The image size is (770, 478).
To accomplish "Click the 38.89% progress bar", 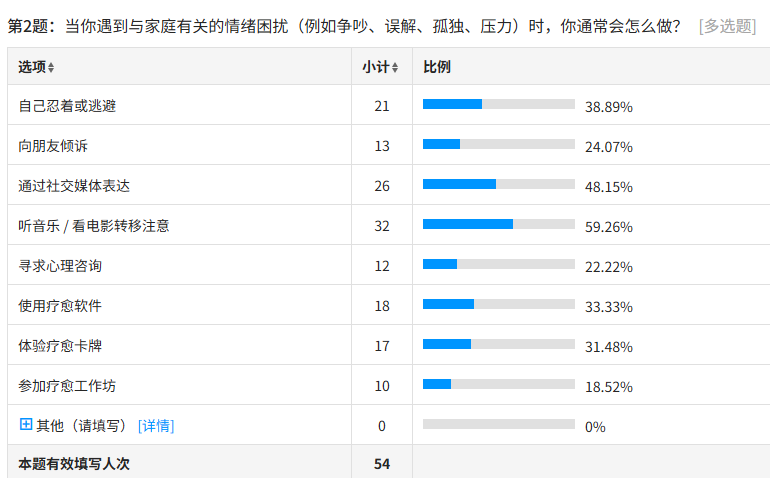I will tap(498, 104).
